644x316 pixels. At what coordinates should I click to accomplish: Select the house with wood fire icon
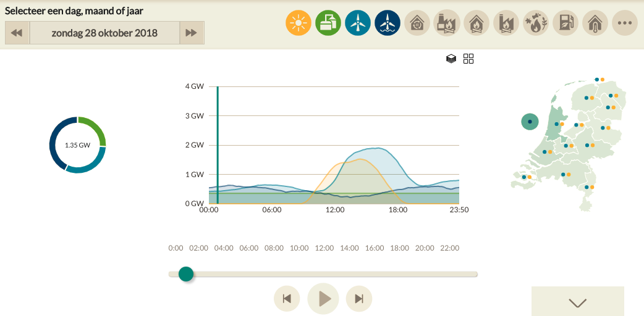(x=477, y=23)
